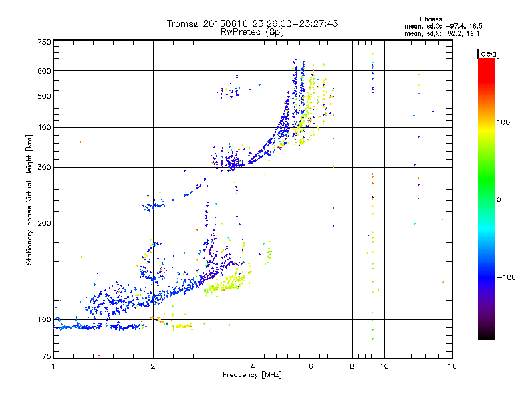Click the x-axis tick label "8"
This screenshot has width=532, height=399.
coord(352,366)
